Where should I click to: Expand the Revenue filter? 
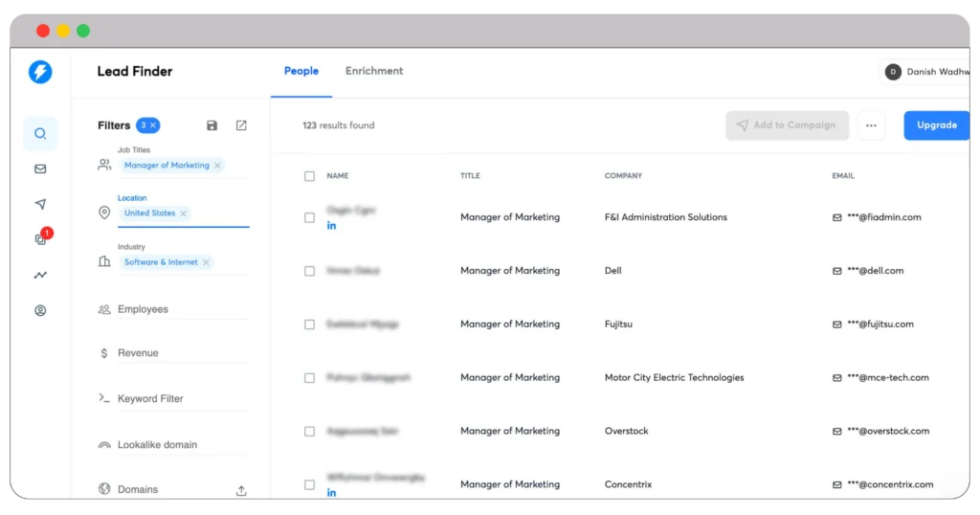173,353
